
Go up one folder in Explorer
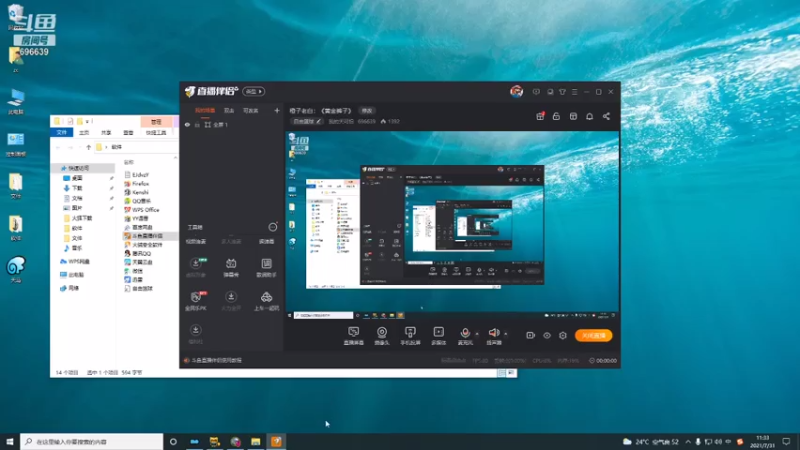[88, 147]
